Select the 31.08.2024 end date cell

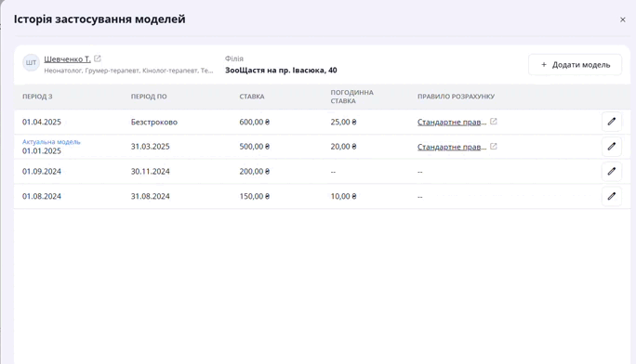click(150, 196)
